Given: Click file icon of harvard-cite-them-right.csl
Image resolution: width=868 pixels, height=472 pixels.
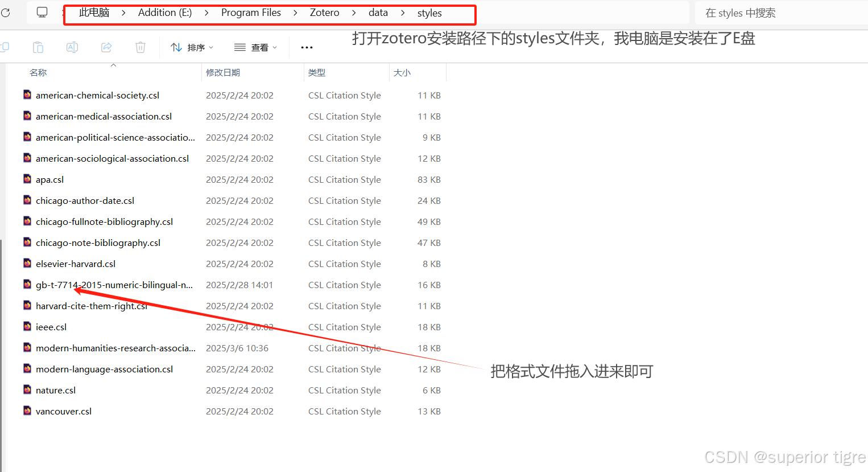Looking at the screenshot, I should [27, 305].
